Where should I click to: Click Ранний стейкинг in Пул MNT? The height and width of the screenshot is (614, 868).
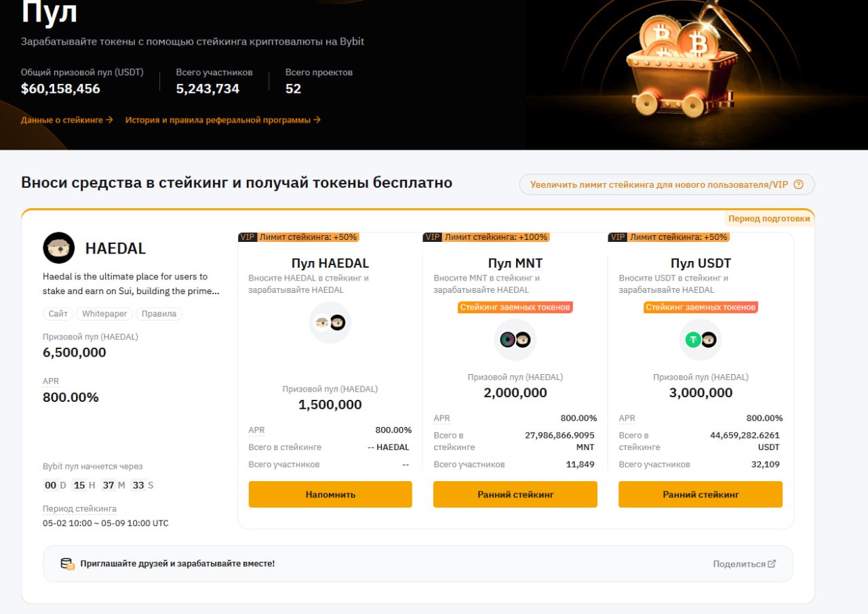click(x=515, y=494)
